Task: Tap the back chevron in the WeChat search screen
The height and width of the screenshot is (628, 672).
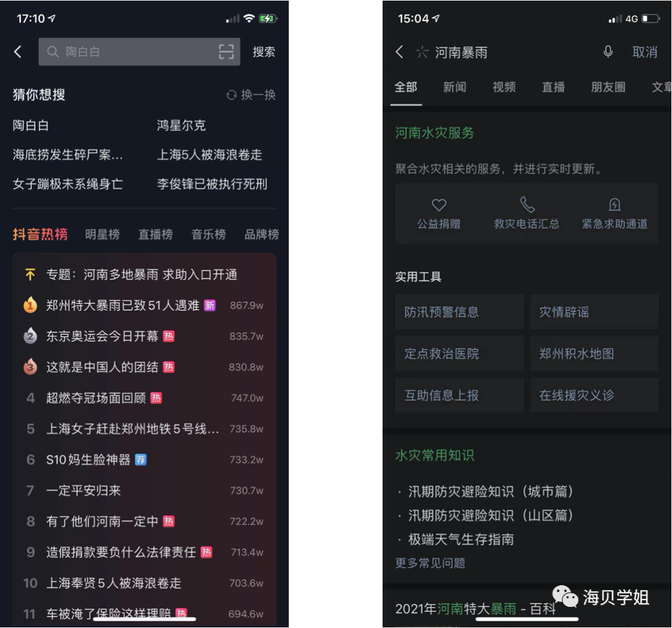Action: [x=399, y=52]
